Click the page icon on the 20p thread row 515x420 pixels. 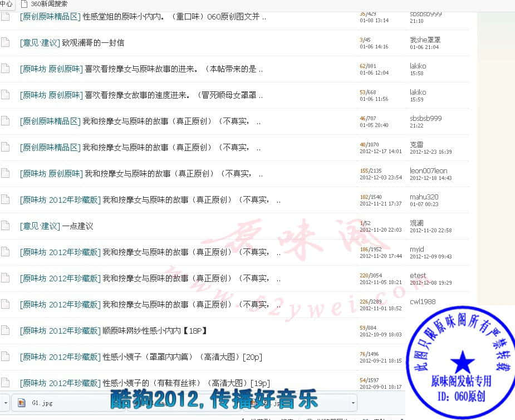(x=5, y=356)
